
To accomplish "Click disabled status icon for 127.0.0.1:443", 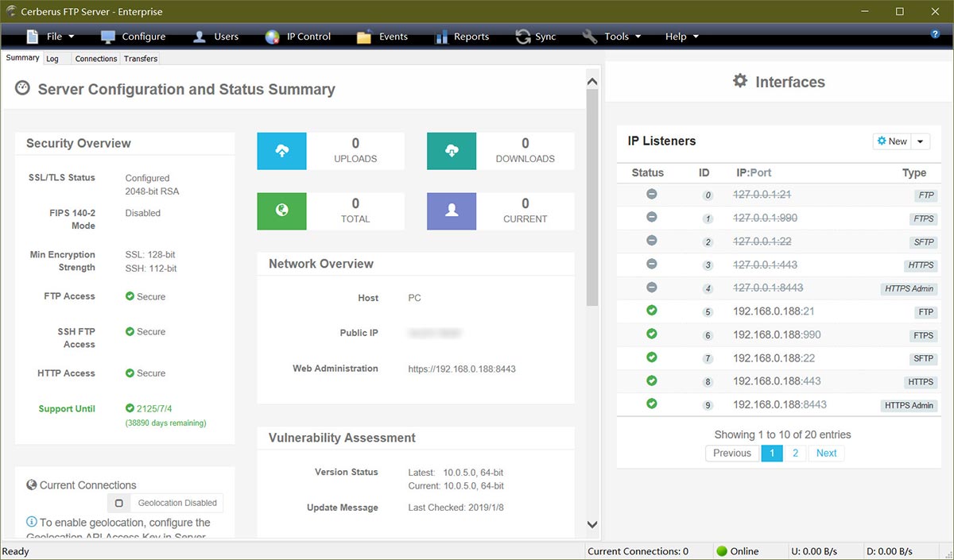I will tap(651, 264).
